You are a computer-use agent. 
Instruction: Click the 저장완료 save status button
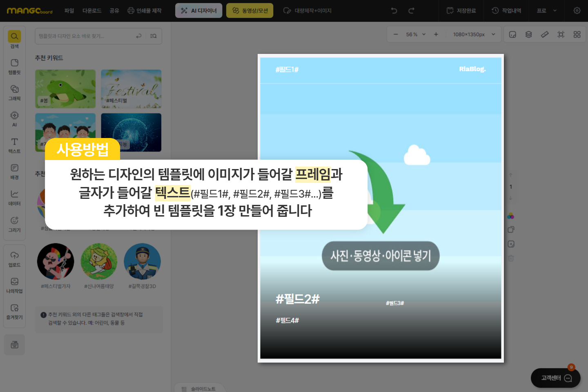click(461, 11)
